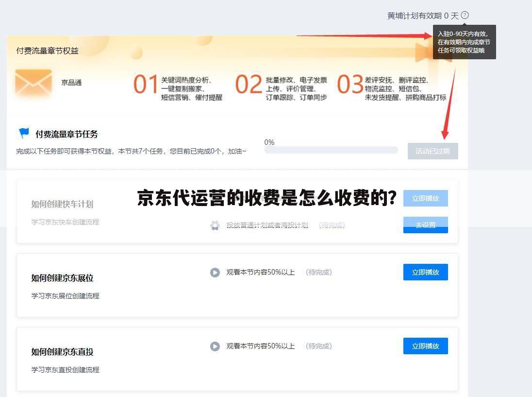Click the (待完成) status in the 京东展位 row
532x397 pixels.
[x=318, y=273]
